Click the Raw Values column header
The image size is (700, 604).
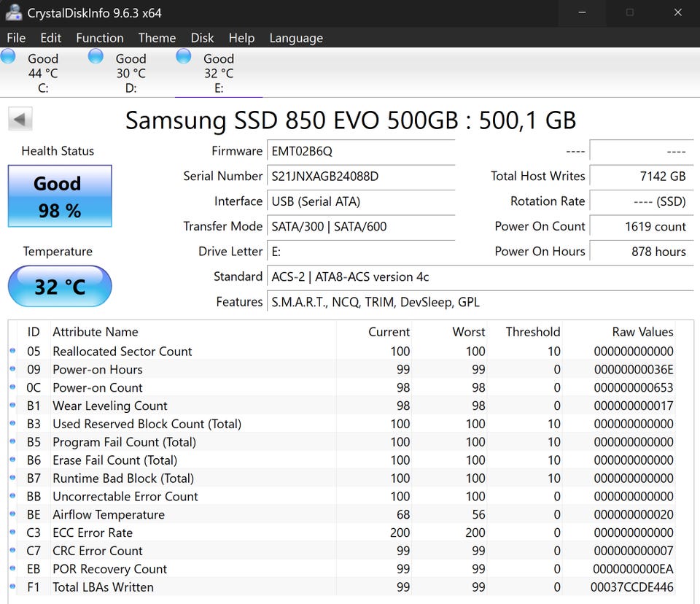pos(642,332)
